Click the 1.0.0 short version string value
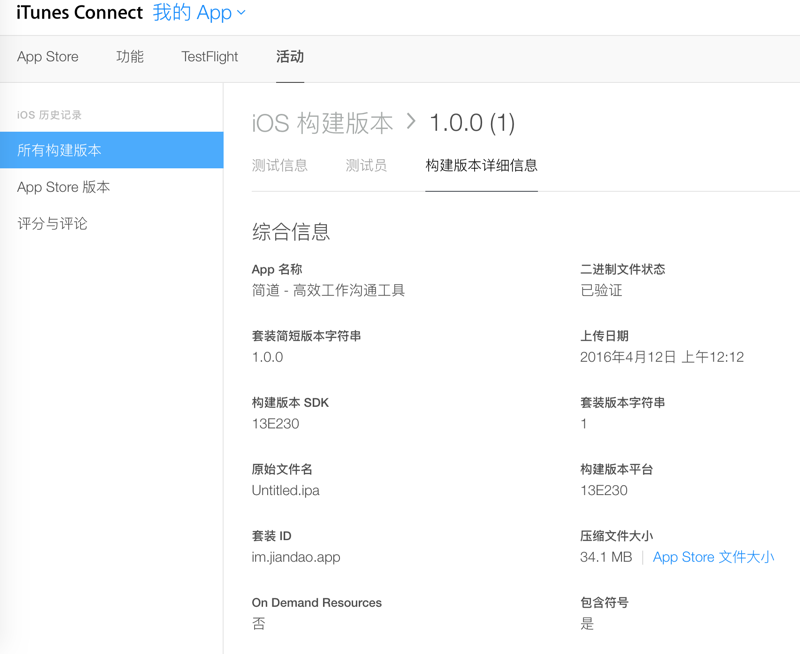The height and width of the screenshot is (654, 800). 267,357
